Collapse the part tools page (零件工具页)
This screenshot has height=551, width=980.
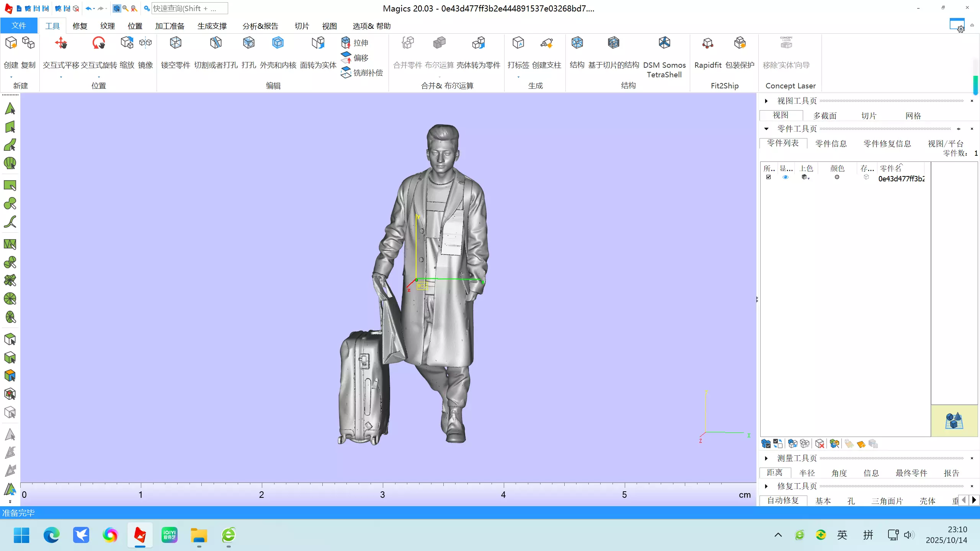coord(766,129)
